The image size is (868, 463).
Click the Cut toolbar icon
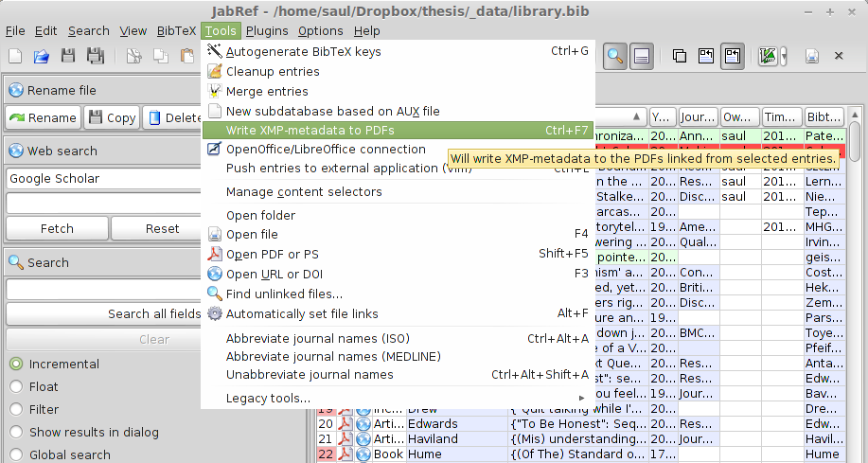(x=134, y=56)
